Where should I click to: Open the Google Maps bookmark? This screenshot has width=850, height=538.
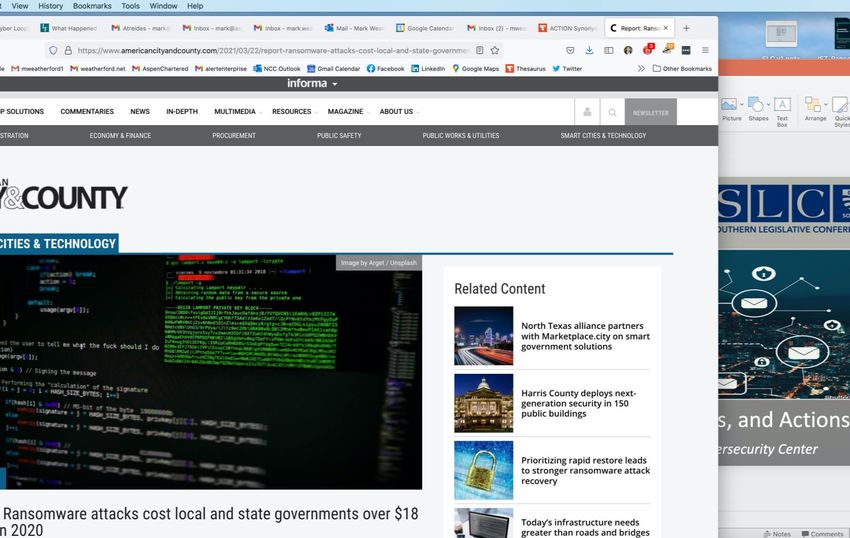tap(475, 68)
